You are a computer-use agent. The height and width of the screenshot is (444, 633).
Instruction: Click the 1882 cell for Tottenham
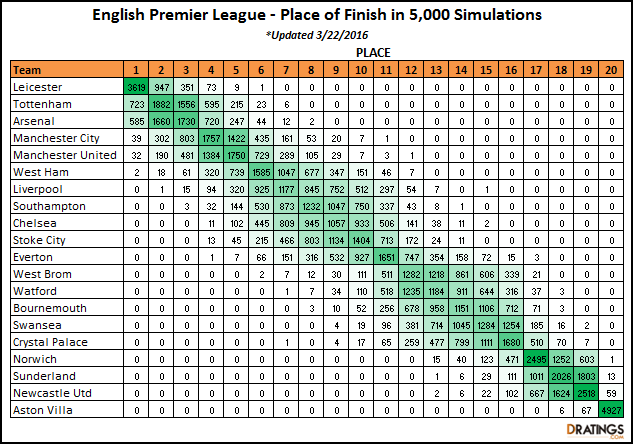(x=162, y=103)
